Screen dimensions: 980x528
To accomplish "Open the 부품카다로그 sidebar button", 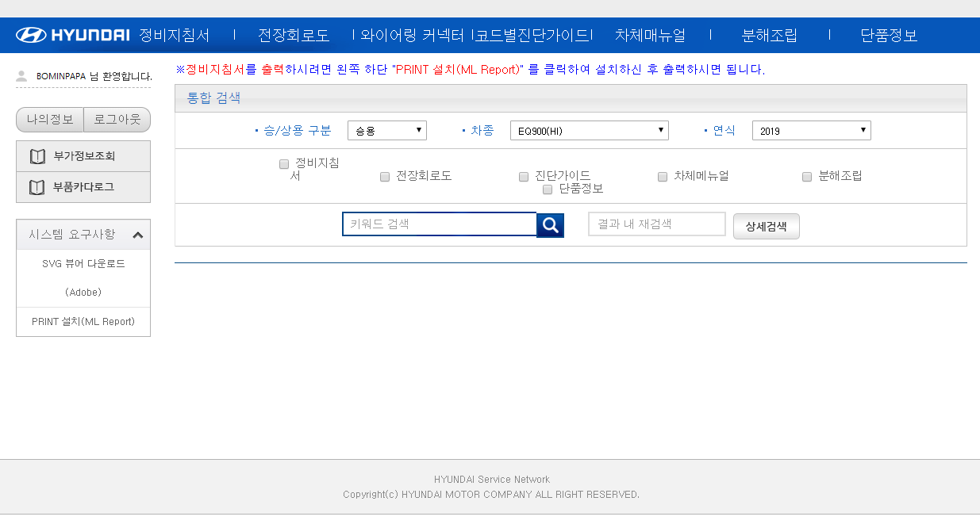I will click(x=83, y=187).
